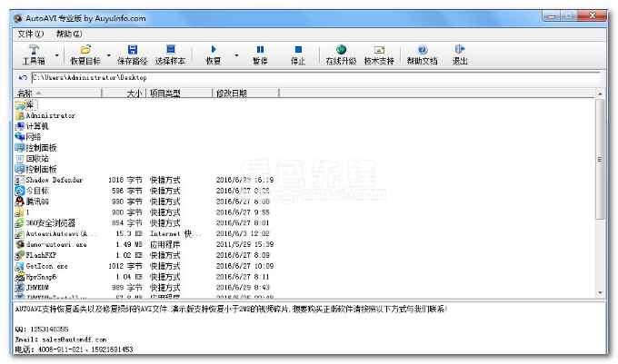Image resolution: width=618 pixels, height=364 pixels.
Task: Click the QQ number 1253140355 text
Action: pyautogui.click(x=49, y=329)
